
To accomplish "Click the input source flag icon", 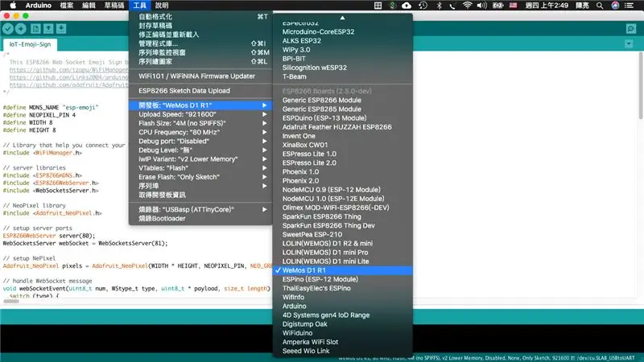I will 513,6.
